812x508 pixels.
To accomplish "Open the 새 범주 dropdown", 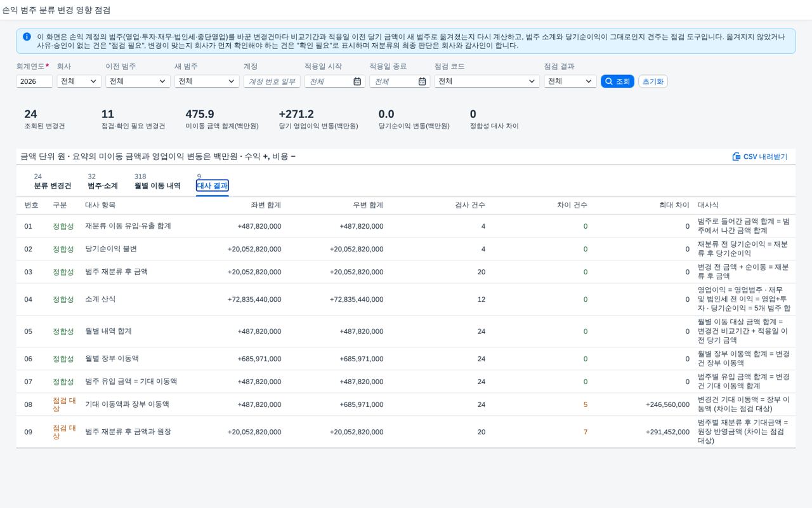I will click(207, 81).
